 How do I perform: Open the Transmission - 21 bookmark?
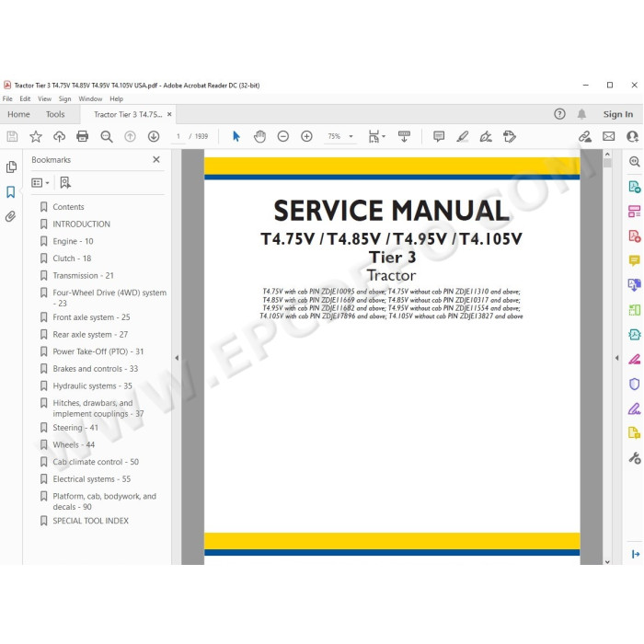tap(83, 276)
